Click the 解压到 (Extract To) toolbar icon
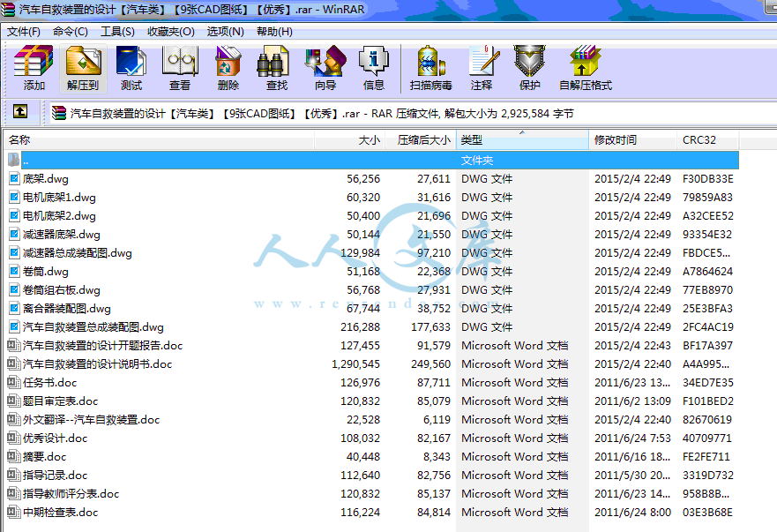 click(x=83, y=68)
